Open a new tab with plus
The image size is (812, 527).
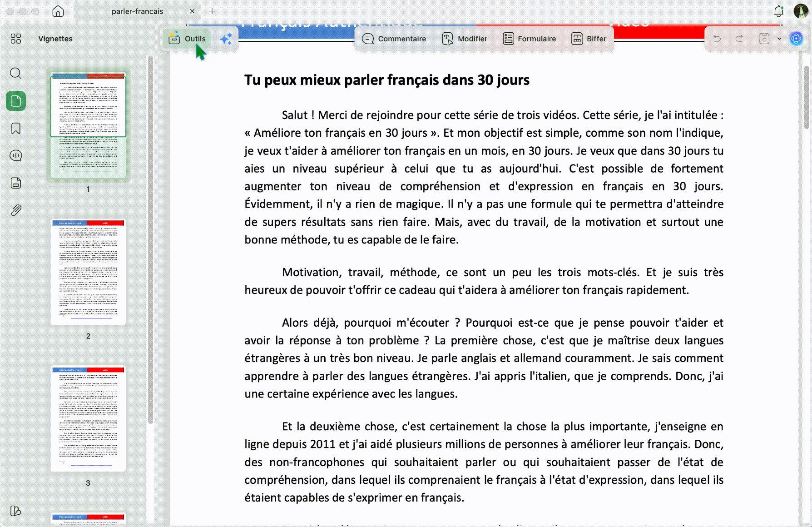coord(212,11)
